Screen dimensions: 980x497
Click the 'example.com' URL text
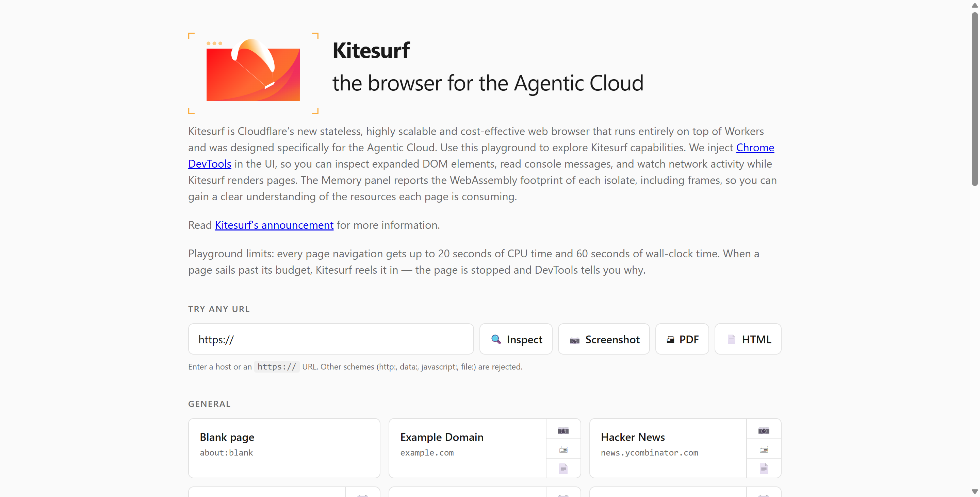click(427, 452)
